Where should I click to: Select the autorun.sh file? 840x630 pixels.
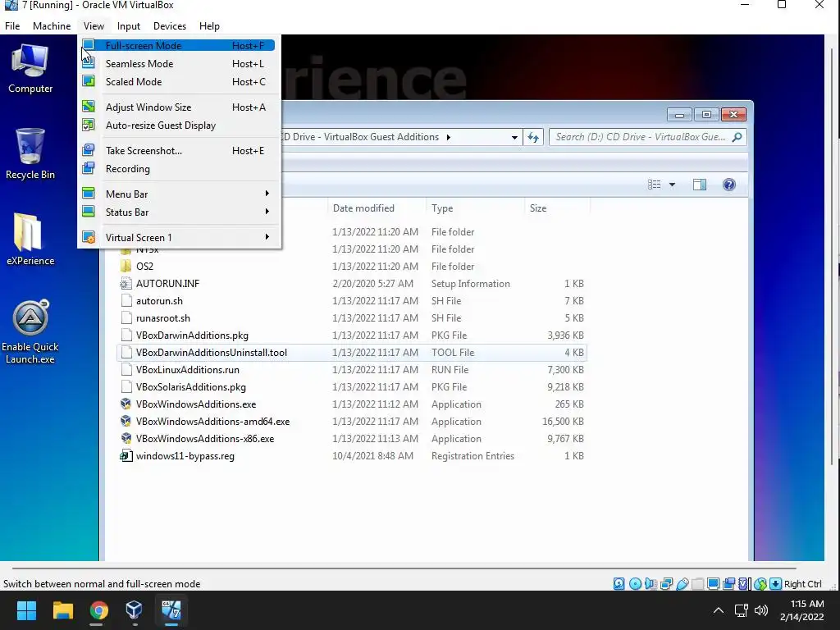point(351,300)
